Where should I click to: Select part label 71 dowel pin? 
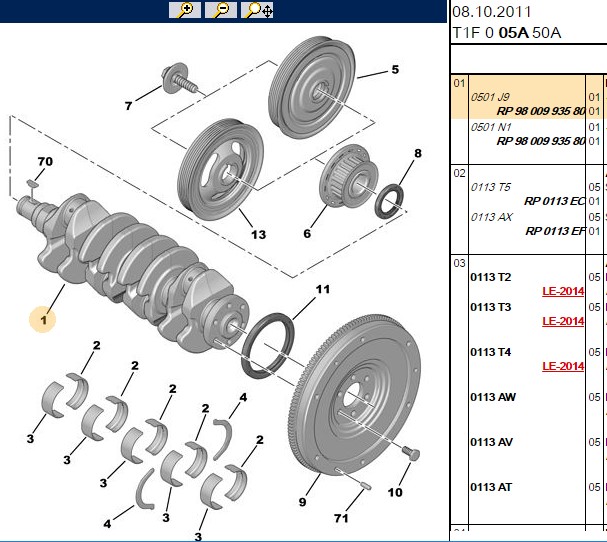341,518
